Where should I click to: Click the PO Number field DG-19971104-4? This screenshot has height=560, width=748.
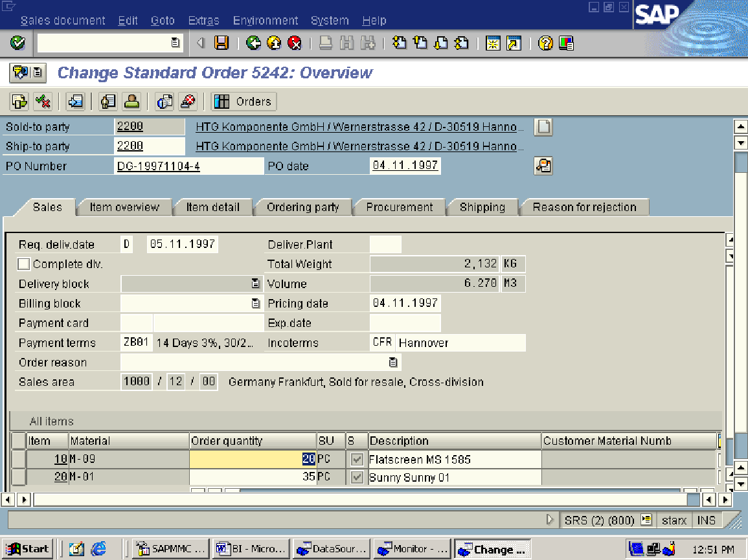[x=188, y=166]
